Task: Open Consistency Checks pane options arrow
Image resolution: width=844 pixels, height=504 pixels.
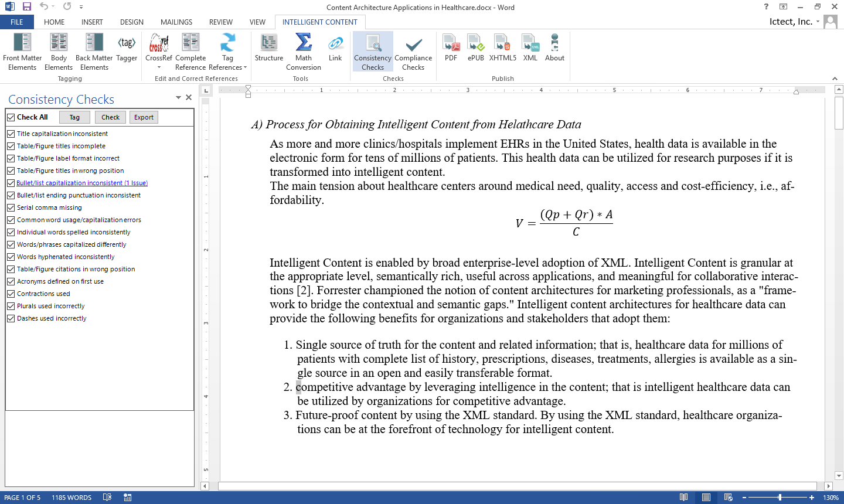Action: tap(178, 97)
